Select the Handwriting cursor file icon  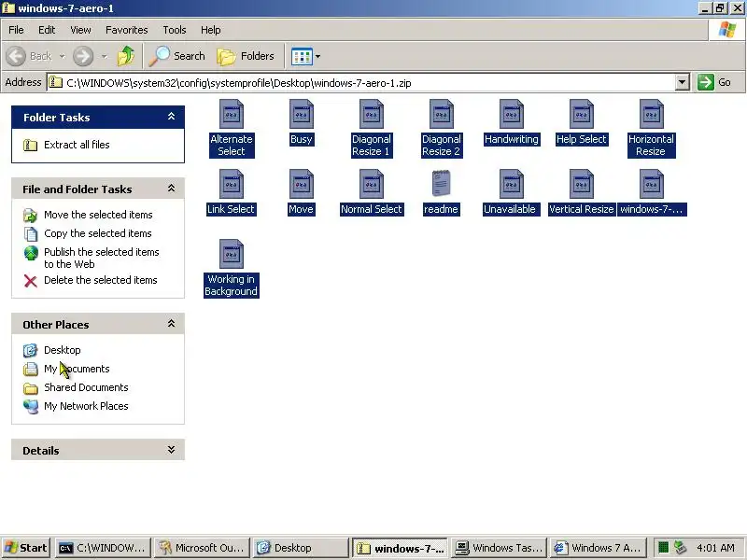pyautogui.click(x=512, y=114)
